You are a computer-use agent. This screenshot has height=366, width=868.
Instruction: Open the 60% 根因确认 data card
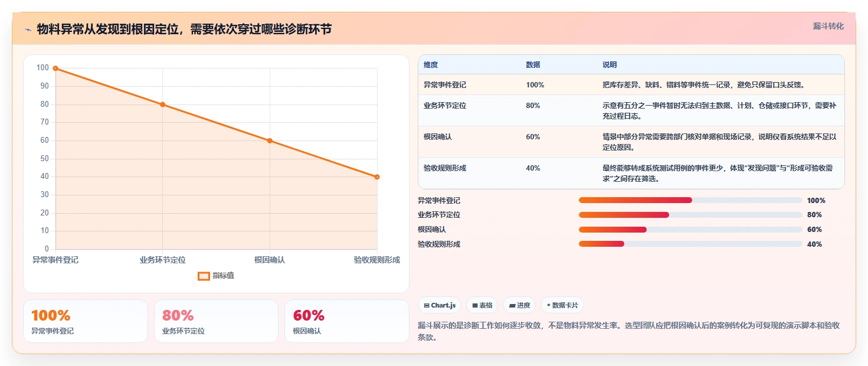[347, 321]
